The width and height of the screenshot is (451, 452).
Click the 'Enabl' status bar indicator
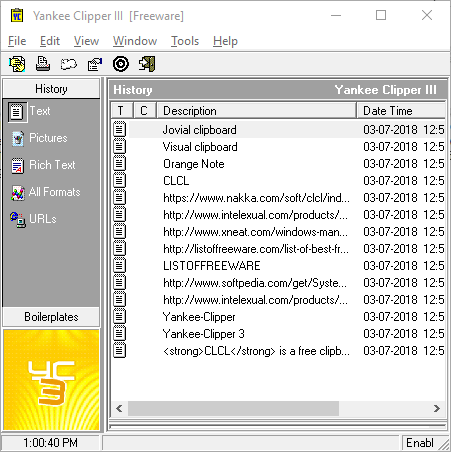click(x=420, y=443)
